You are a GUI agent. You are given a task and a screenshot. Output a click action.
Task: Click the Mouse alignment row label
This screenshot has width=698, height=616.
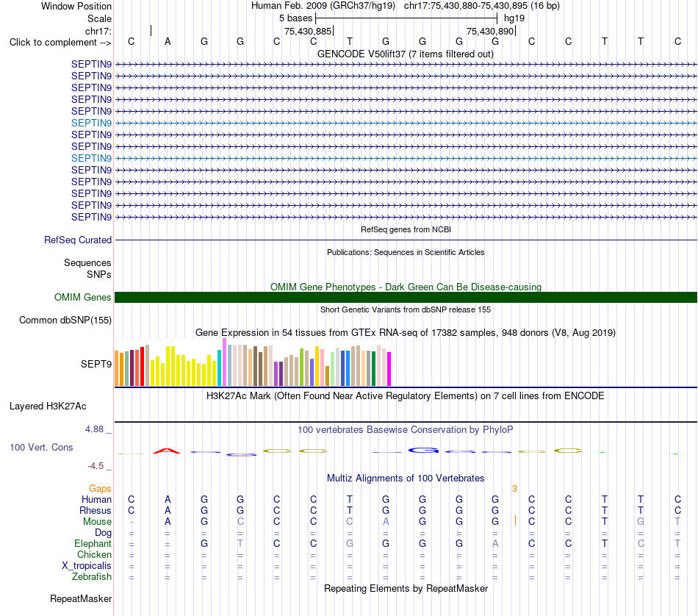(97, 522)
